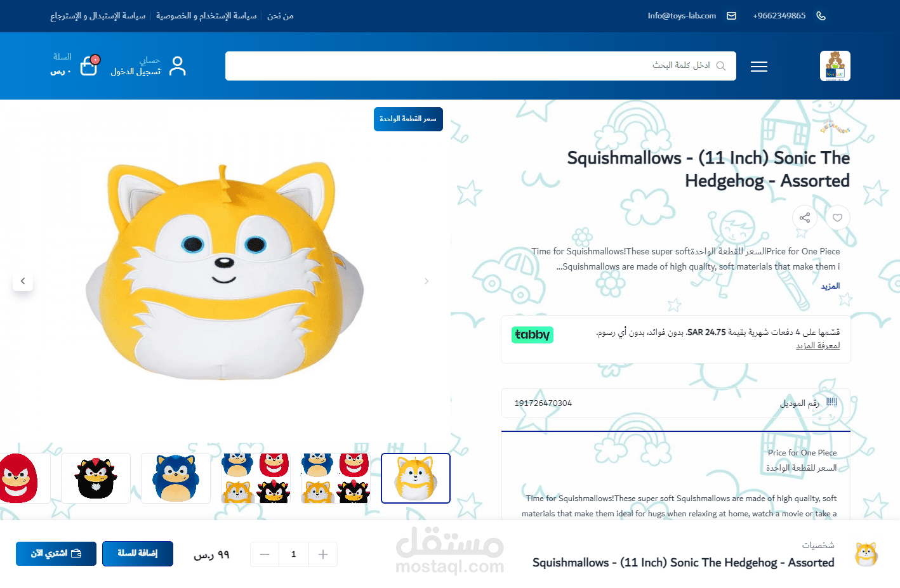Open the user account icon
The height and width of the screenshot is (588, 900).
coord(178,66)
